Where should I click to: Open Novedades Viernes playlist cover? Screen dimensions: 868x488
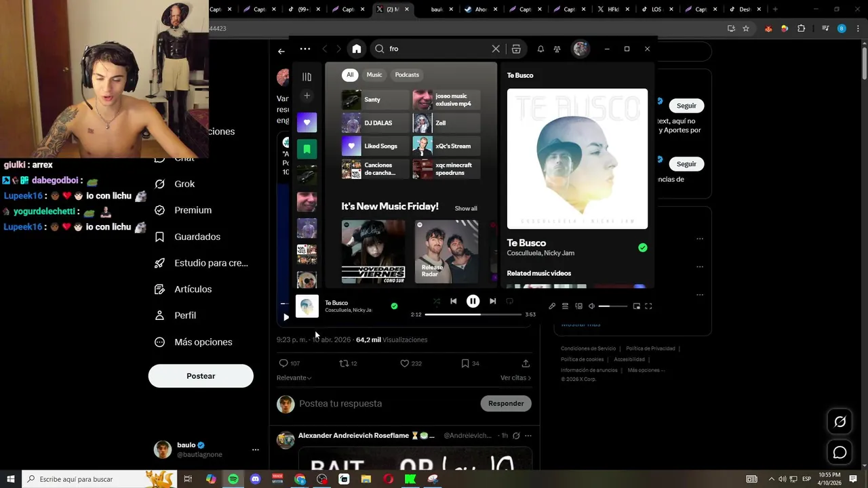(x=373, y=251)
